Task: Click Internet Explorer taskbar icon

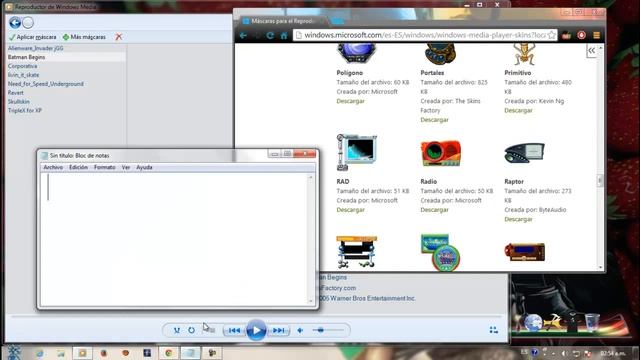Action: 40,353
